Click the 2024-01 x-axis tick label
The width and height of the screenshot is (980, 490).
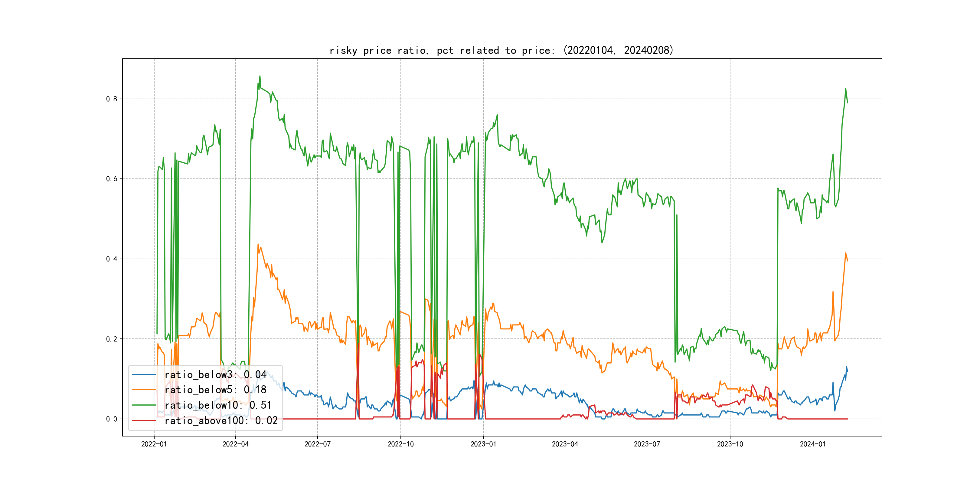tap(813, 444)
